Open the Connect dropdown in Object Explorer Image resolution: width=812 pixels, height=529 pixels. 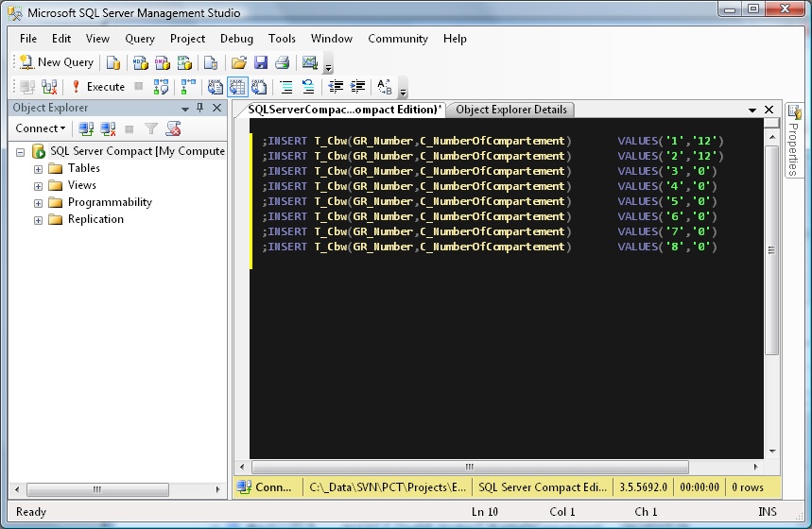click(41, 128)
